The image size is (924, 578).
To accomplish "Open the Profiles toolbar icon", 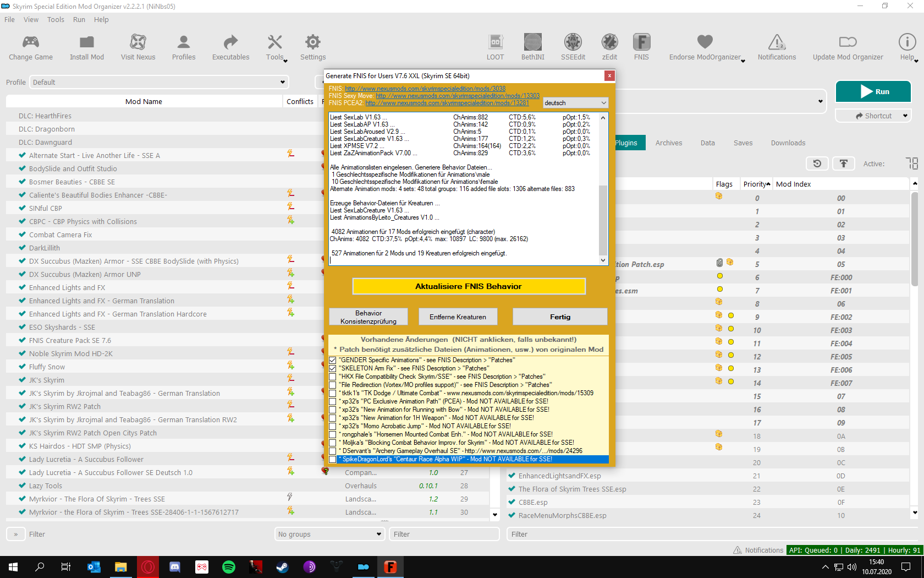I will click(184, 42).
